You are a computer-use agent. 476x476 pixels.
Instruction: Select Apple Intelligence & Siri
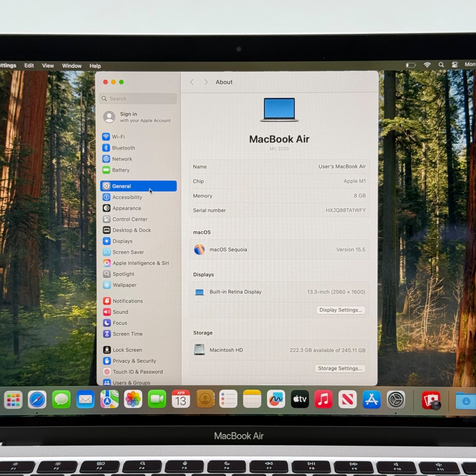click(140, 263)
